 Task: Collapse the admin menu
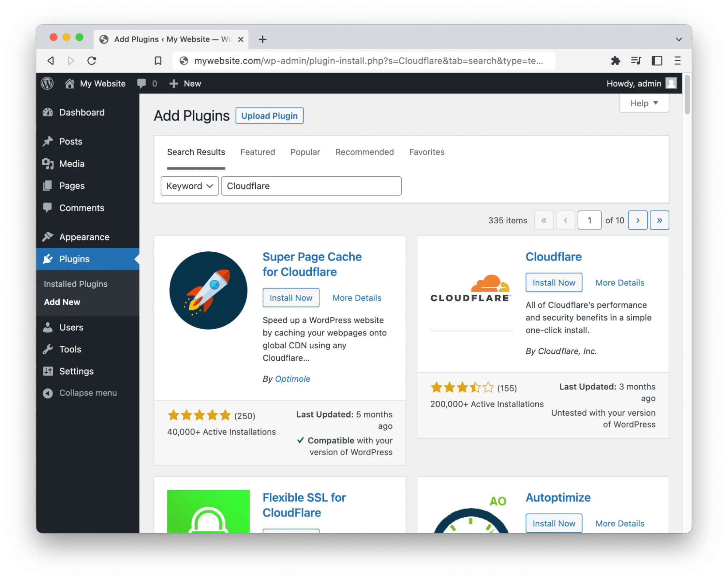coord(48,393)
